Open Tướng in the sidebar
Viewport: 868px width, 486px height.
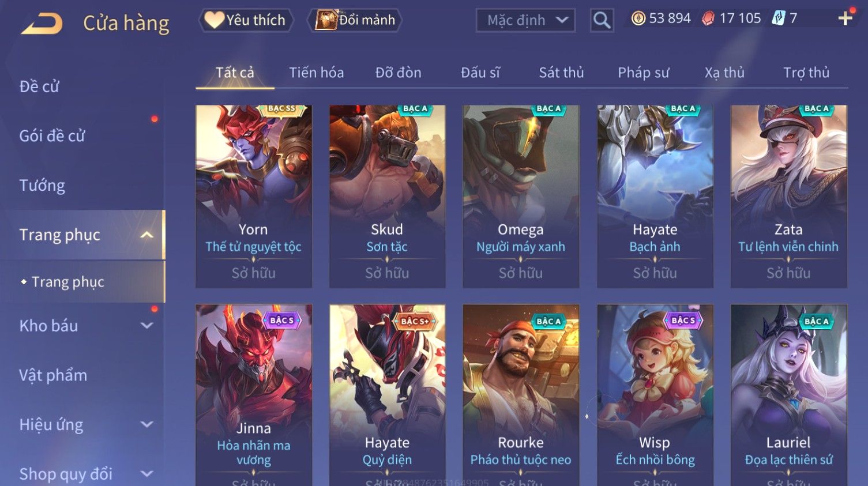tap(42, 186)
